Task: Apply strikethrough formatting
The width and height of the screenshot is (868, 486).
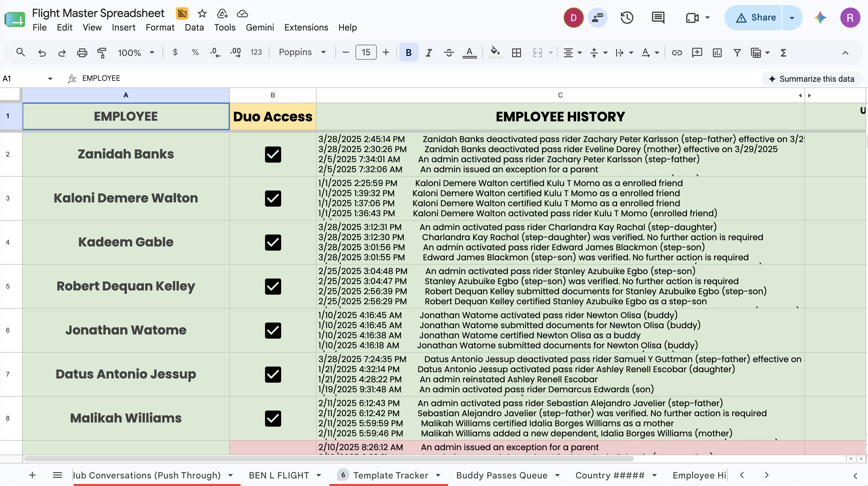Action: [x=449, y=52]
